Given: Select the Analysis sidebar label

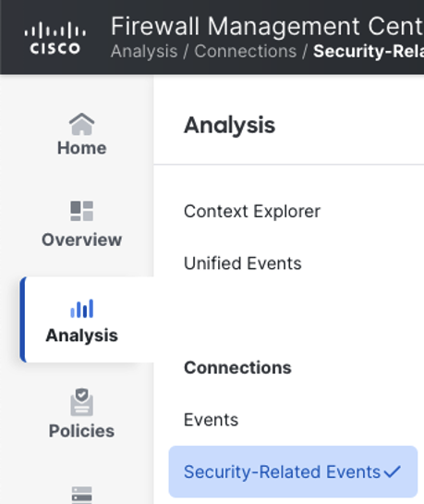Looking at the screenshot, I should (x=82, y=336).
